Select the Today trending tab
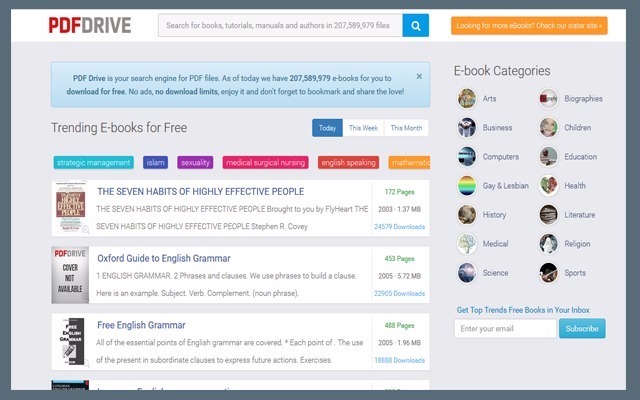The width and height of the screenshot is (640, 400). coord(327,128)
